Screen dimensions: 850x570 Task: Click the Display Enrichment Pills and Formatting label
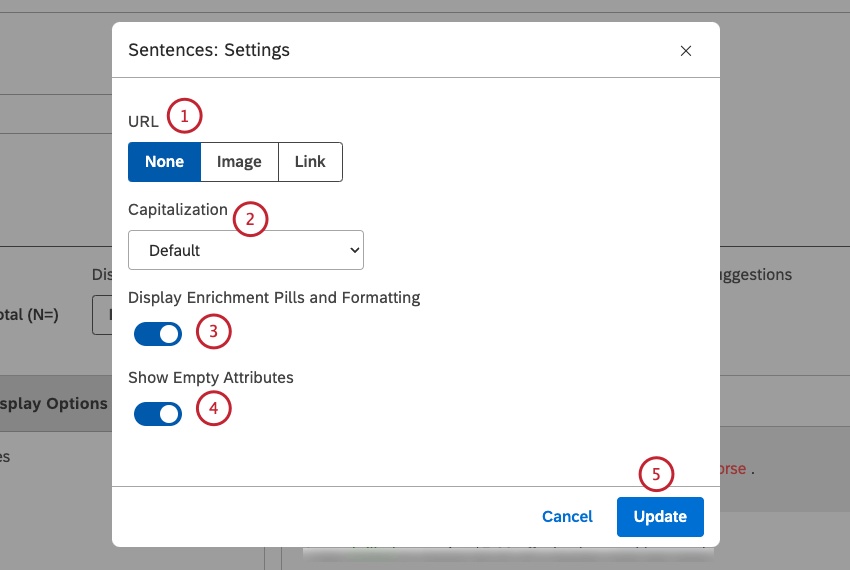pos(274,297)
